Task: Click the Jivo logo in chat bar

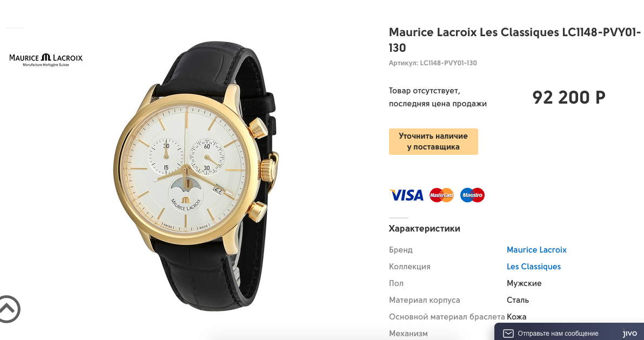Action: pos(629,333)
